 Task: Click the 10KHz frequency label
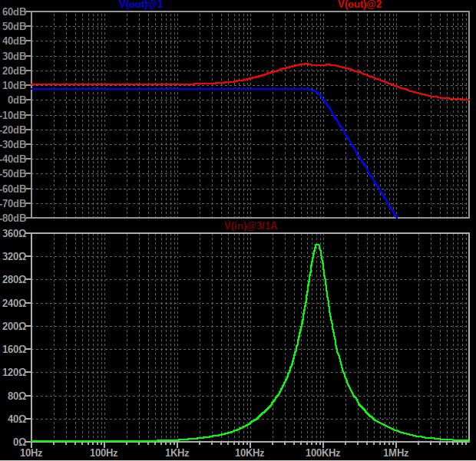[x=250, y=453]
